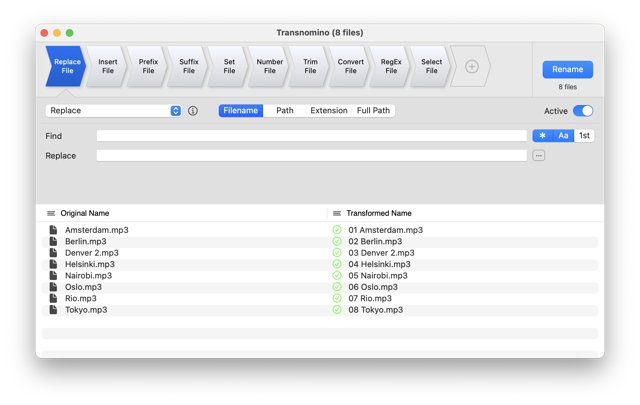Screen dimensions: 640x405
Task: Select the Trim File action step
Action: coord(310,66)
